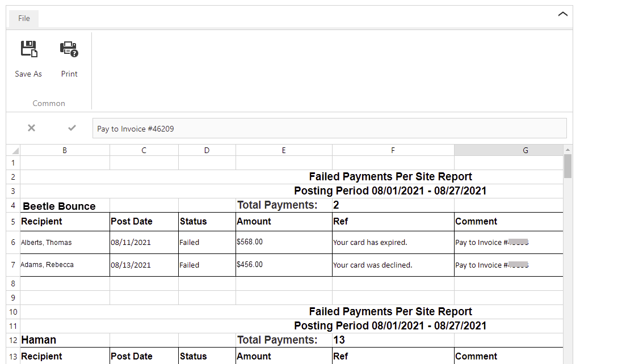Click 'Comment' header in row 5

point(508,222)
